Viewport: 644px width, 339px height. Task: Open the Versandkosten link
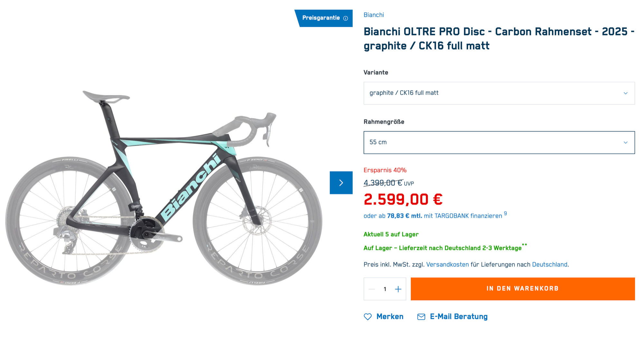447,264
